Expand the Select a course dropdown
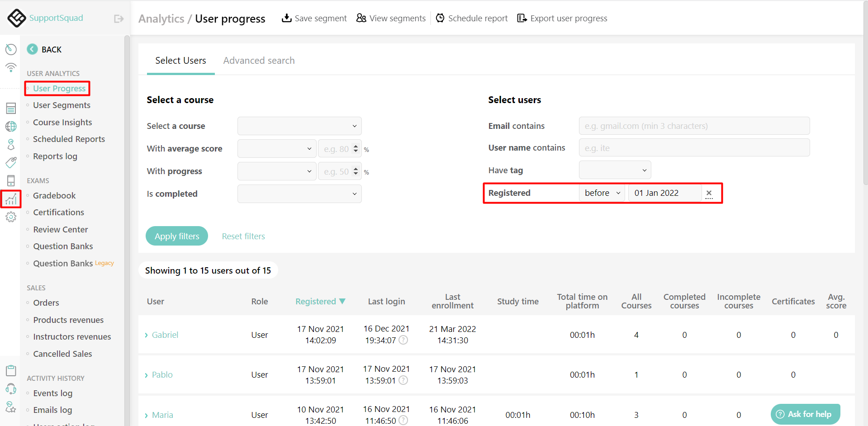 point(299,126)
